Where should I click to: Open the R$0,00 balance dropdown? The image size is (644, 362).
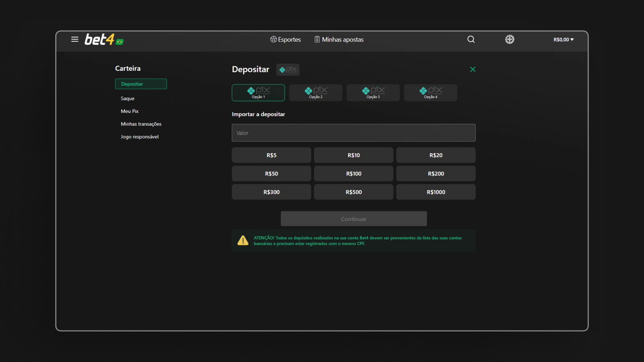[563, 39]
